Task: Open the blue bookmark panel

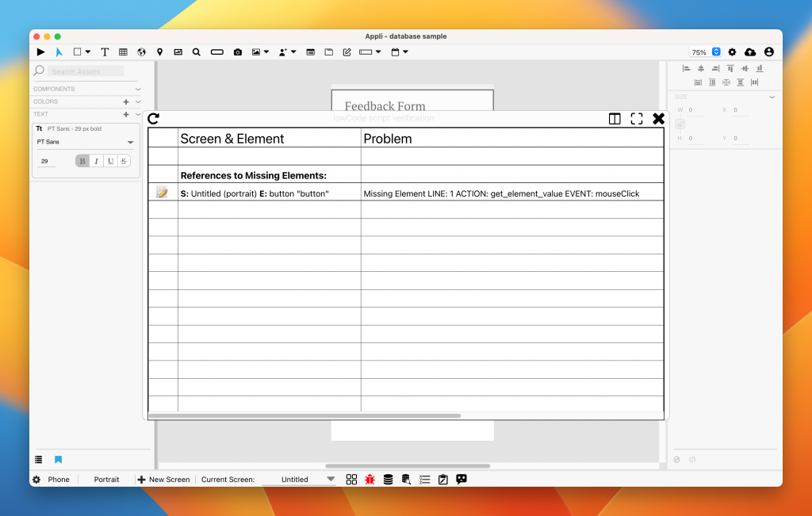Action: (x=58, y=460)
